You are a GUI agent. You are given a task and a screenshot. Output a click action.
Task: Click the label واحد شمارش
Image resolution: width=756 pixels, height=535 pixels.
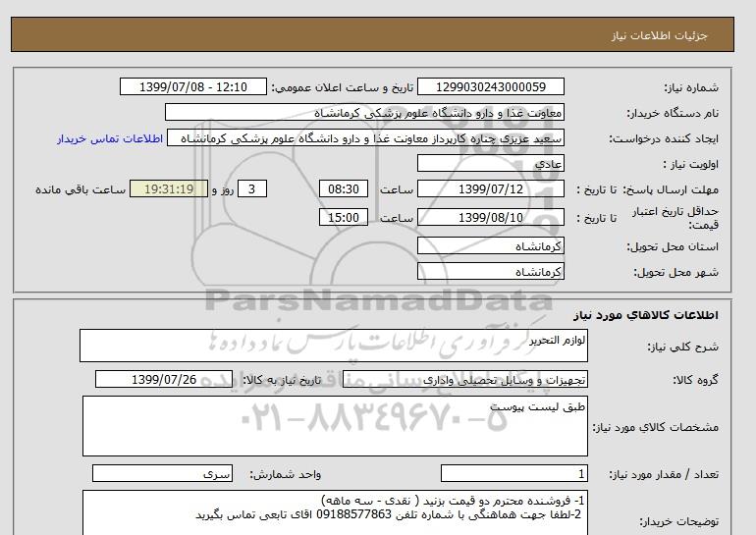point(285,474)
